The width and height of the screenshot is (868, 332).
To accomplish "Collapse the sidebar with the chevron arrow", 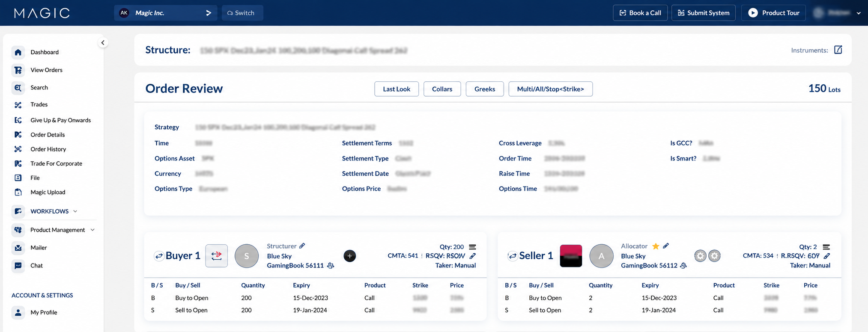I will 103,42.
